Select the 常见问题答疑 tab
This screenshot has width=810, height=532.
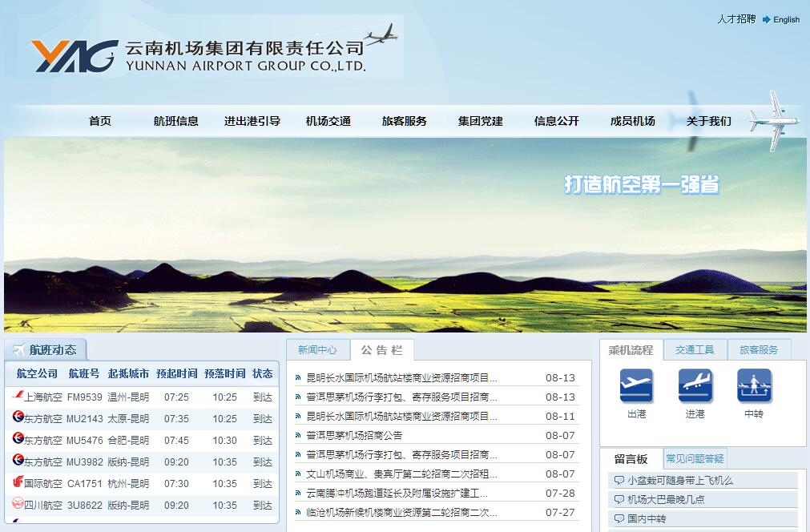click(695, 459)
